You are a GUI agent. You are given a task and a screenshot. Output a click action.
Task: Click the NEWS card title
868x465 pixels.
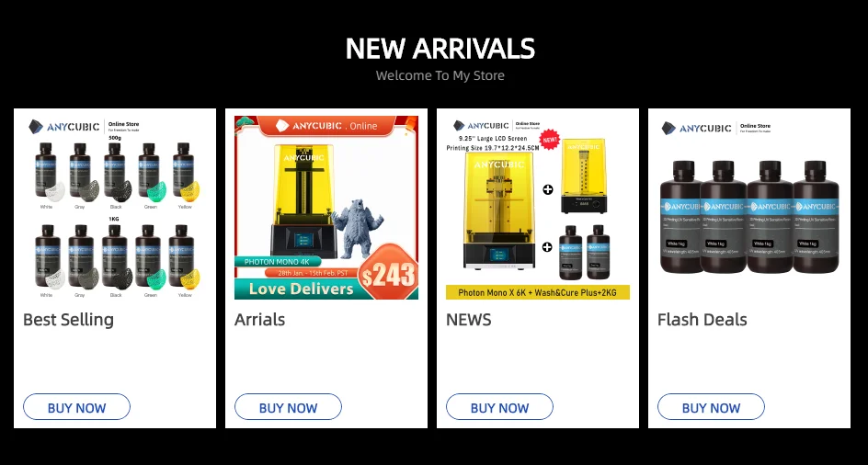(468, 320)
